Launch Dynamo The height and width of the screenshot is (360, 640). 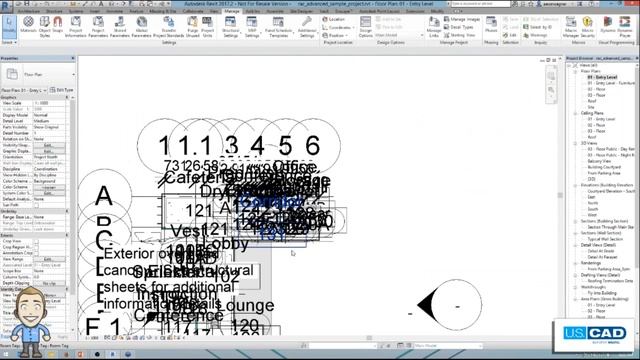[607, 25]
